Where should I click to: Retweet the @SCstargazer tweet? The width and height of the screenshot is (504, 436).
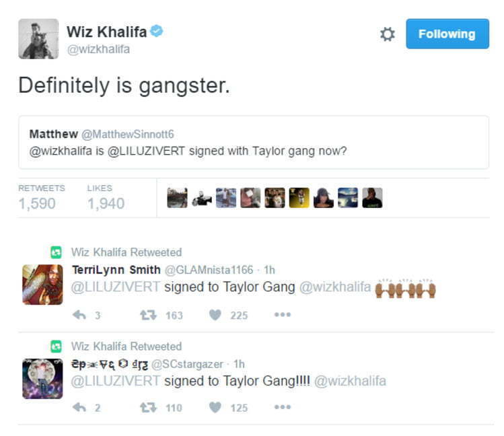[148, 408]
